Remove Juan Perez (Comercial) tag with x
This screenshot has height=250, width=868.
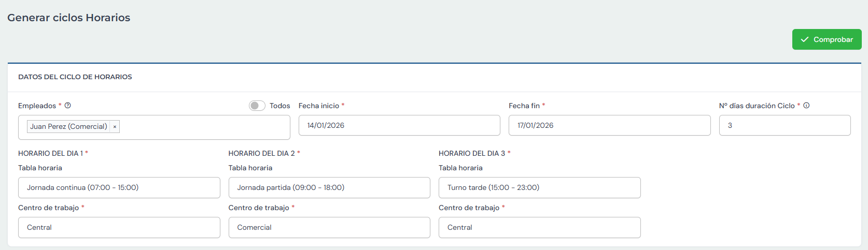click(x=115, y=127)
